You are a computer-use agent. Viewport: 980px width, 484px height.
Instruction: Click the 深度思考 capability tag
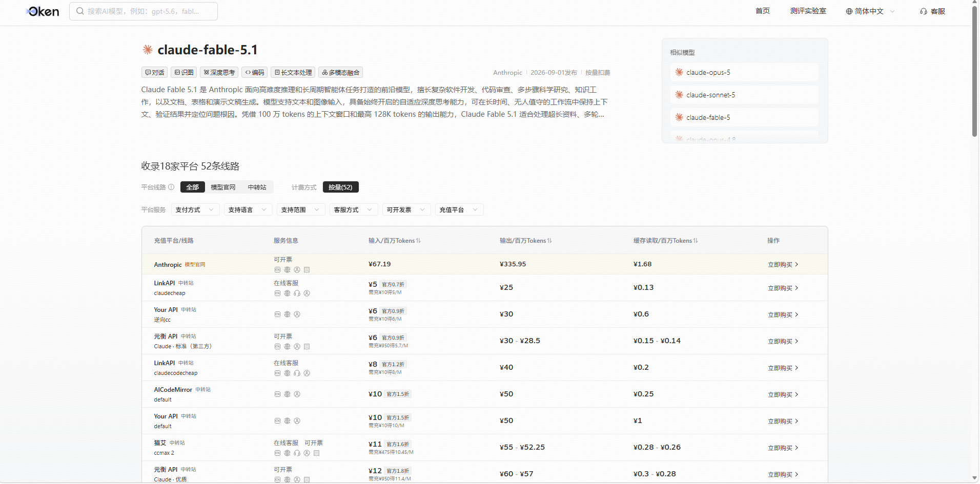click(219, 72)
